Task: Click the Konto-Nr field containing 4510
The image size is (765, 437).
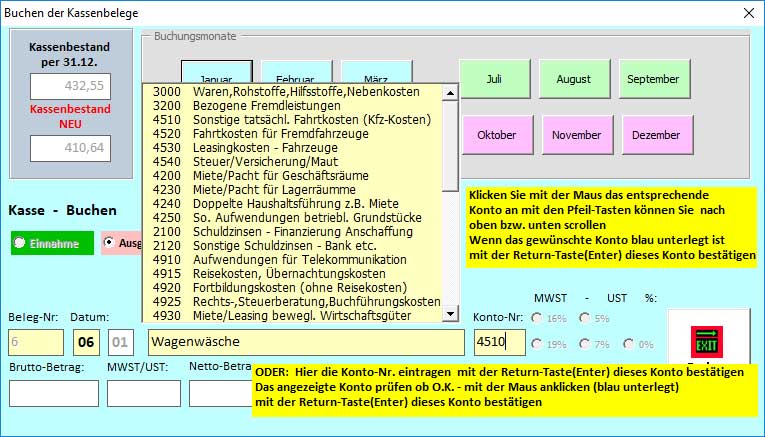Action: tap(500, 342)
